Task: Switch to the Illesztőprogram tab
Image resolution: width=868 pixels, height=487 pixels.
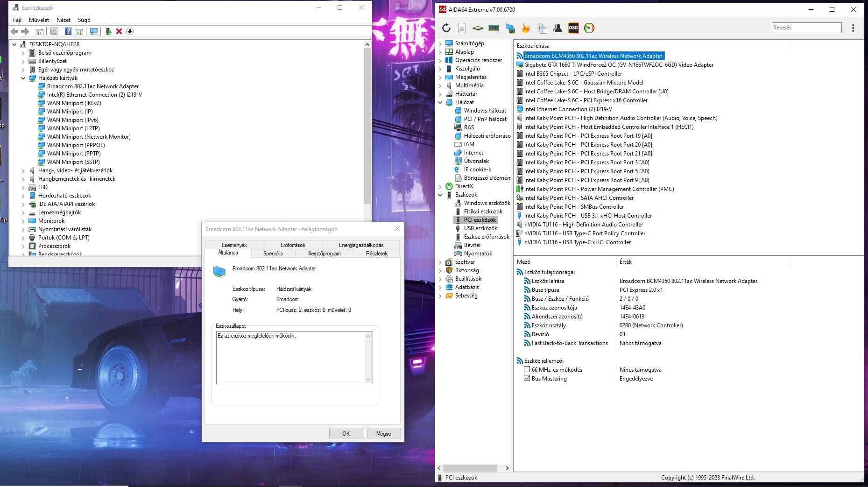Action: click(x=324, y=254)
